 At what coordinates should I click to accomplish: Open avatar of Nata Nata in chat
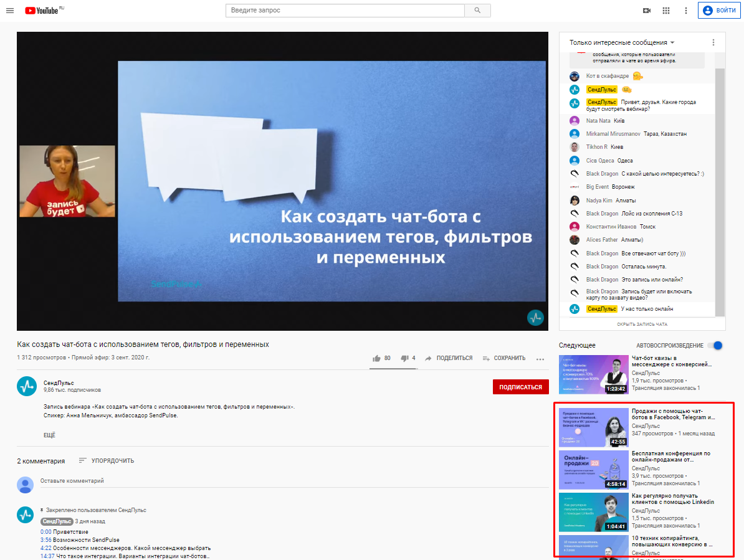(x=574, y=121)
